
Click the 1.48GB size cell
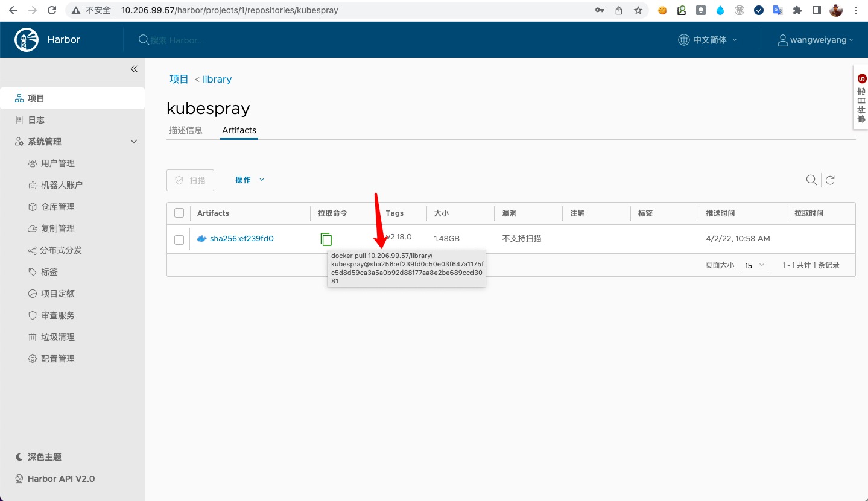[x=446, y=239]
